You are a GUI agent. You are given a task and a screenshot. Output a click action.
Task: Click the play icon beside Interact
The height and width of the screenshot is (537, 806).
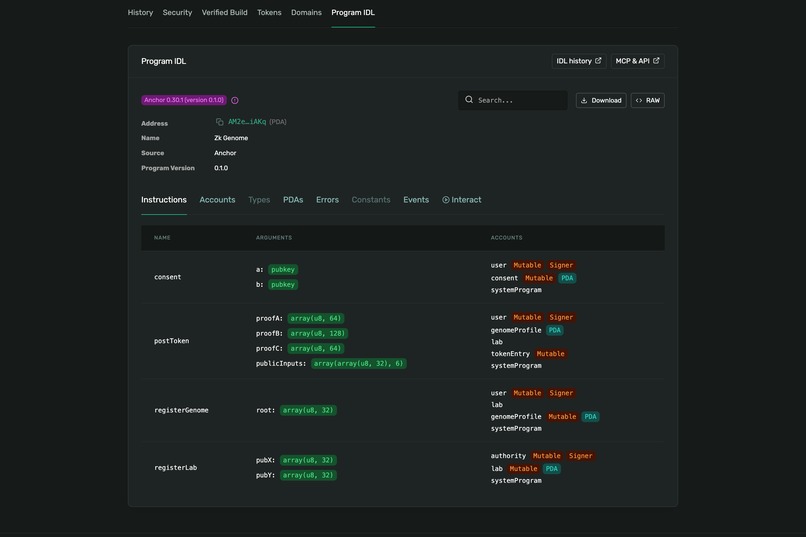446,200
